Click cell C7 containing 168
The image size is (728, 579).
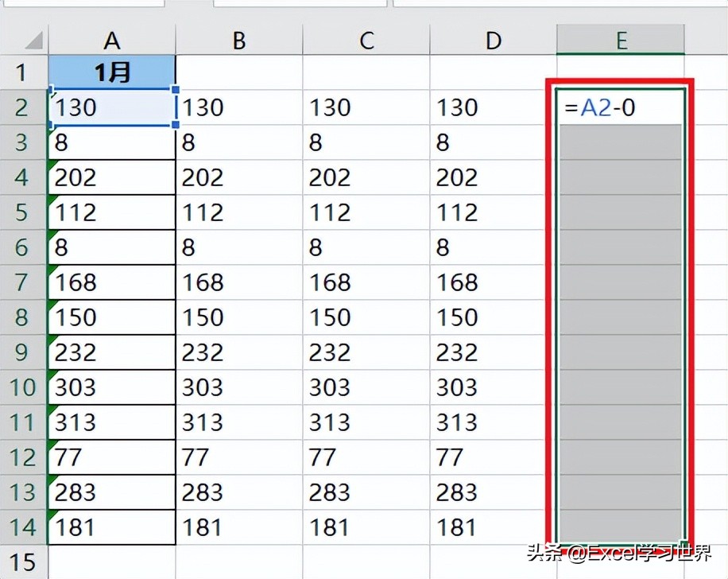(x=366, y=282)
